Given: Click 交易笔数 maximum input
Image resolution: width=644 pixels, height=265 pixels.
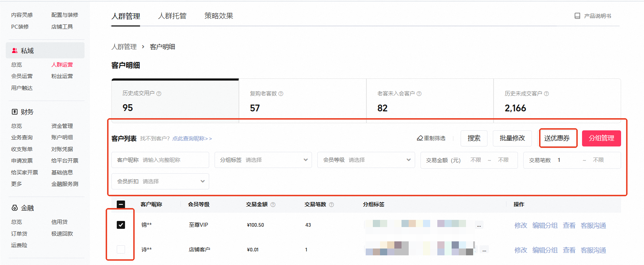Looking at the screenshot, I should coord(599,160).
